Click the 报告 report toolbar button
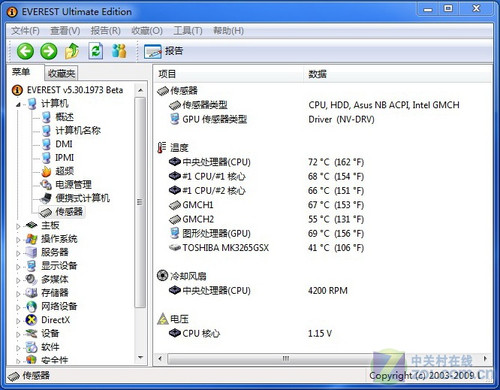This screenshot has width=500, height=390. pos(163,51)
